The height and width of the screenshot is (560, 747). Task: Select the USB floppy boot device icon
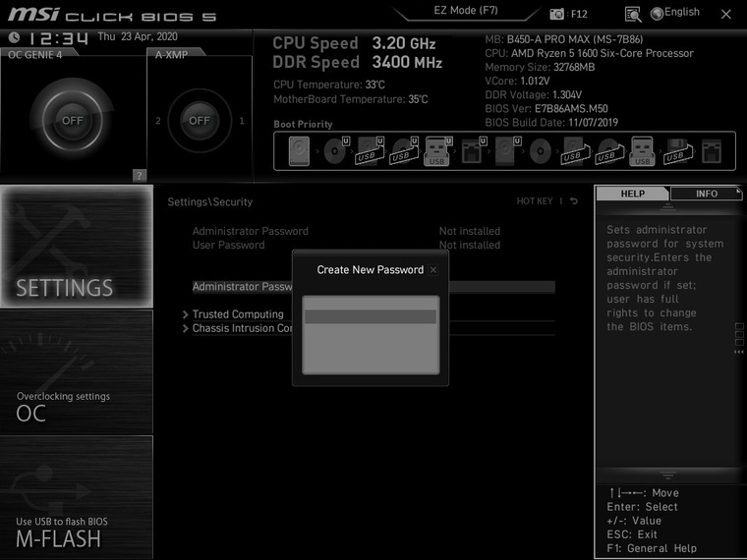[677, 151]
